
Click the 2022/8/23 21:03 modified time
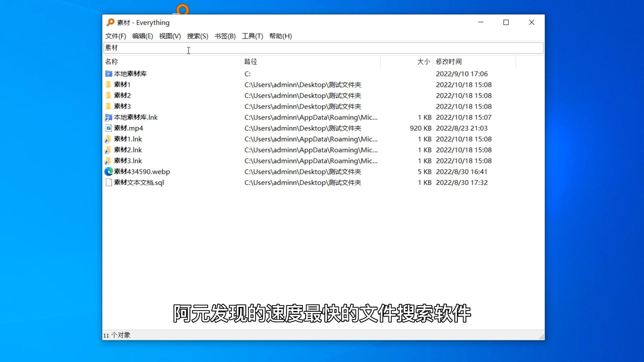coord(462,128)
